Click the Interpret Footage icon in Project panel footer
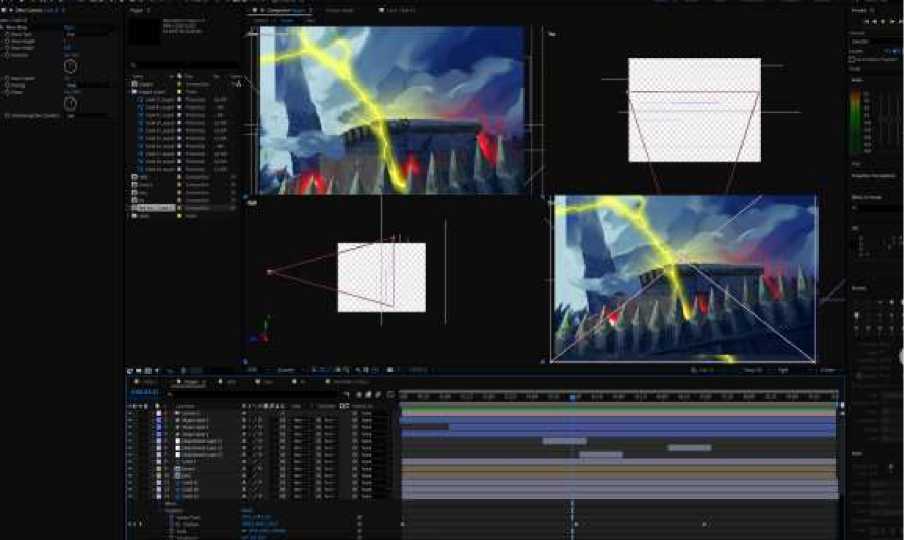Image resolution: width=904 pixels, height=540 pixels. click(130, 371)
